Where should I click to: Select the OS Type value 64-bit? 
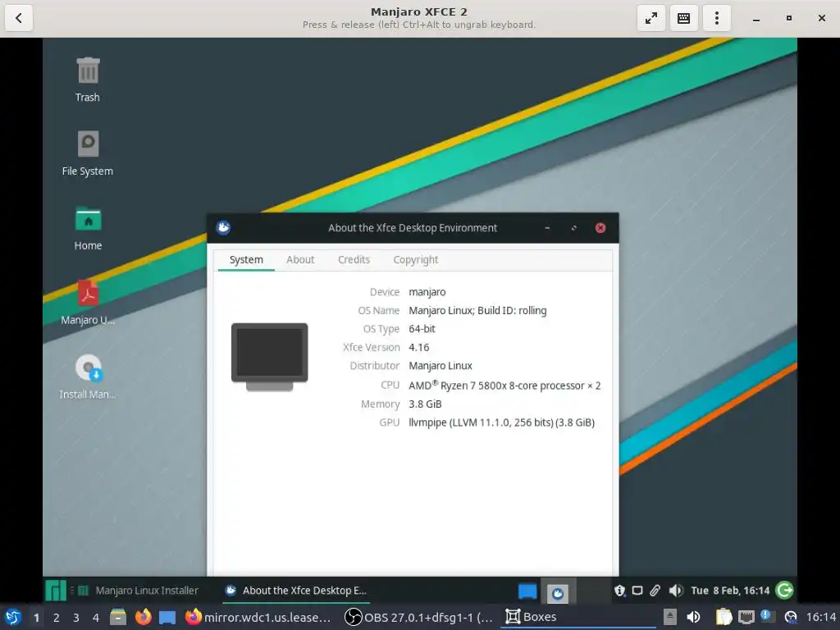coord(422,329)
